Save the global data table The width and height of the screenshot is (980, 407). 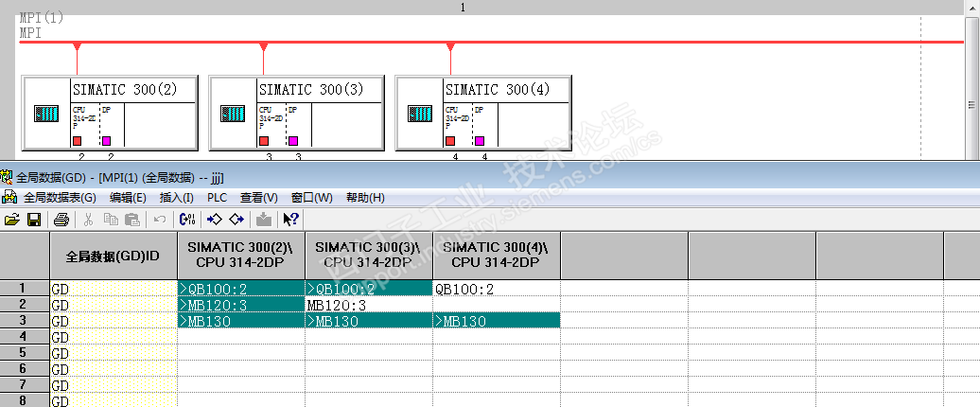[34, 220]
